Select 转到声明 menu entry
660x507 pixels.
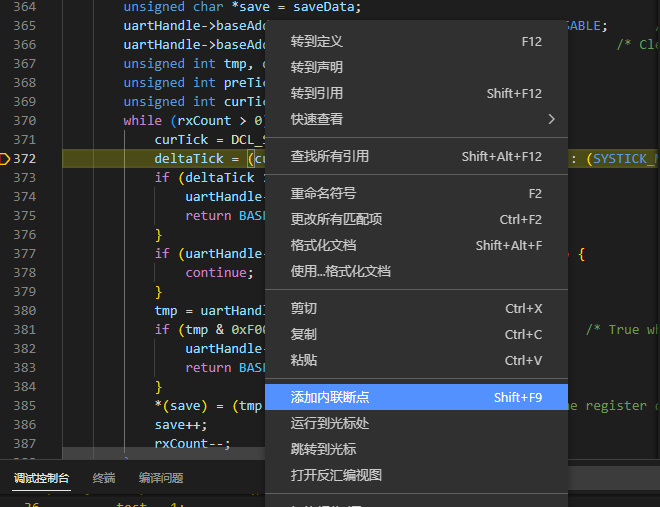(x=416, y=67)
